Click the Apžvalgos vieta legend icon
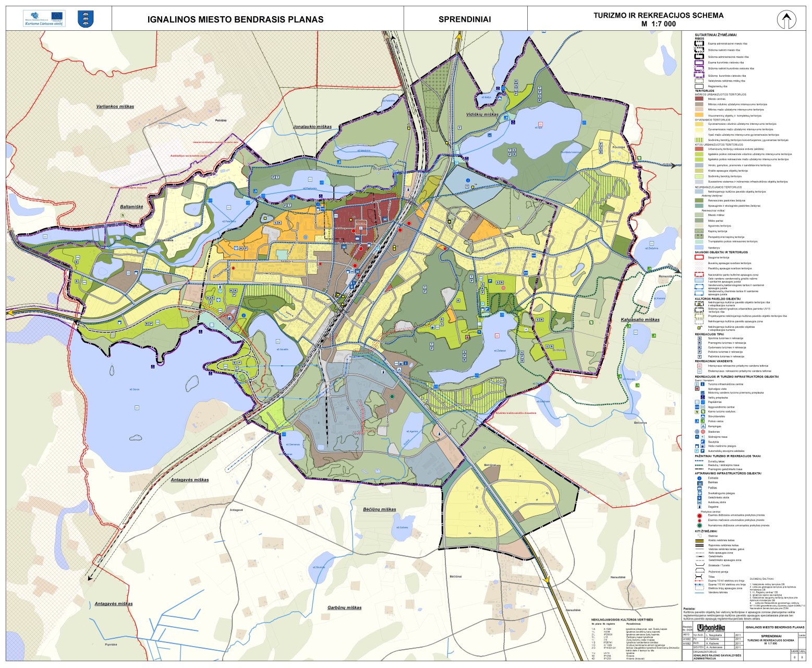 coord(697,389)
